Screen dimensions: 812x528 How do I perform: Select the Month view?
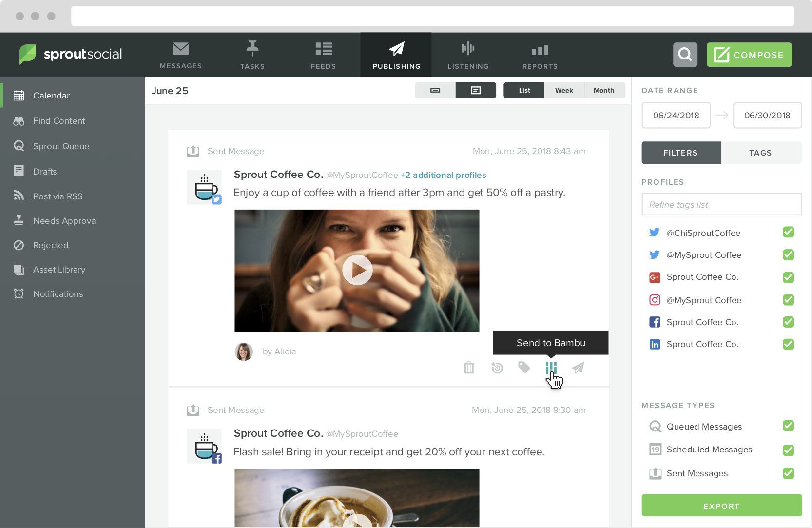tap(604, 90)
